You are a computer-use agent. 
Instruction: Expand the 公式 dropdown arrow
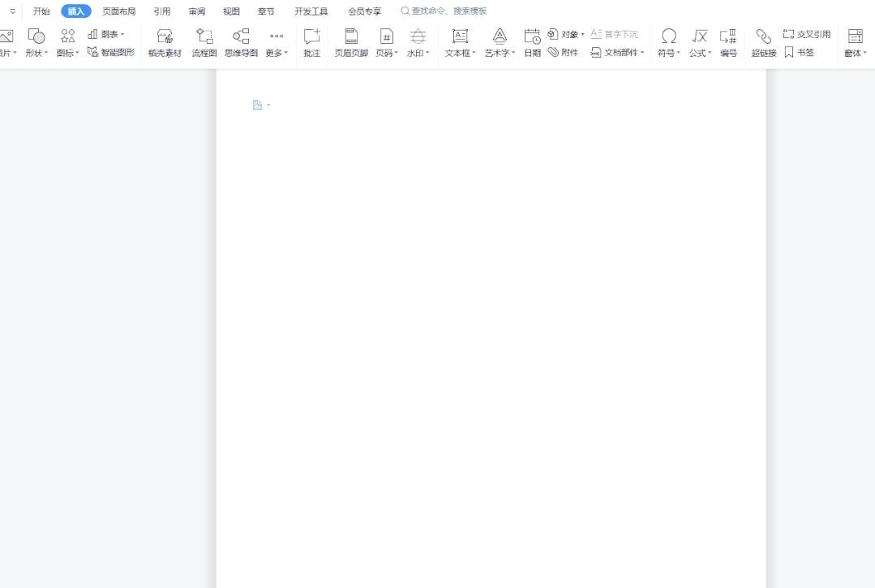[710, 53]
